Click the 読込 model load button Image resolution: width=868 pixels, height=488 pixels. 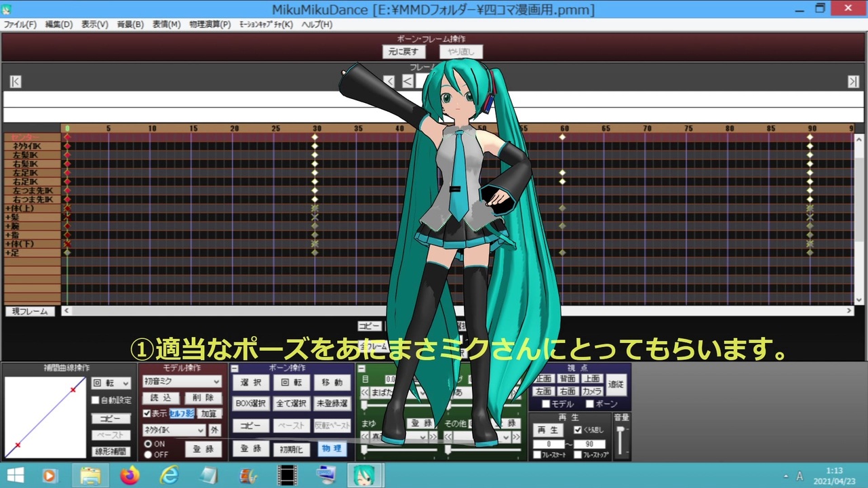tap(161, 398)
